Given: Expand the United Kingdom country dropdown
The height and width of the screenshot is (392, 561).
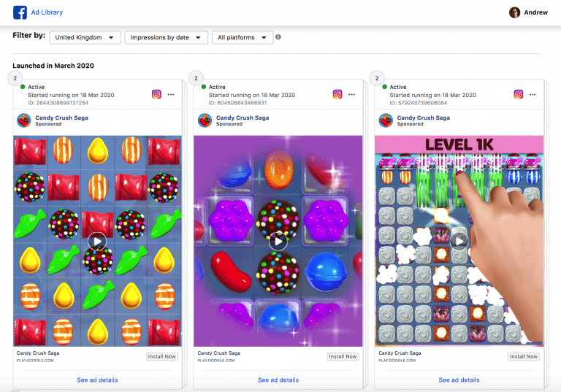Looking at the screenshot, I should tap(85, 37).
